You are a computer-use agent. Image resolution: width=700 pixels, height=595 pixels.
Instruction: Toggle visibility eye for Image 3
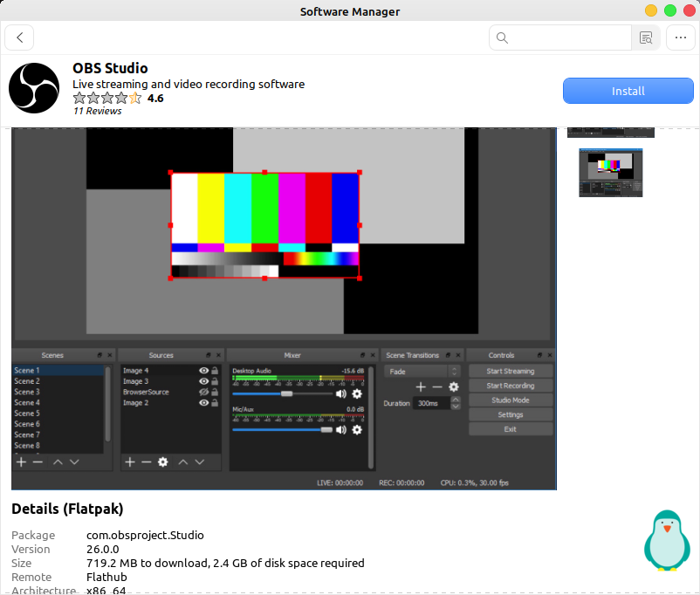[x=203, y=381]
